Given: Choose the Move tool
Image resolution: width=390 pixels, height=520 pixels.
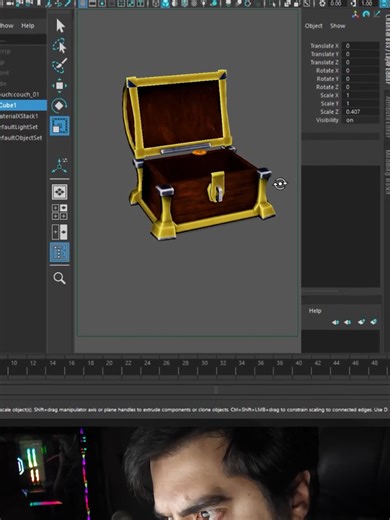Looking at the screenshot, I should [59, 86].
